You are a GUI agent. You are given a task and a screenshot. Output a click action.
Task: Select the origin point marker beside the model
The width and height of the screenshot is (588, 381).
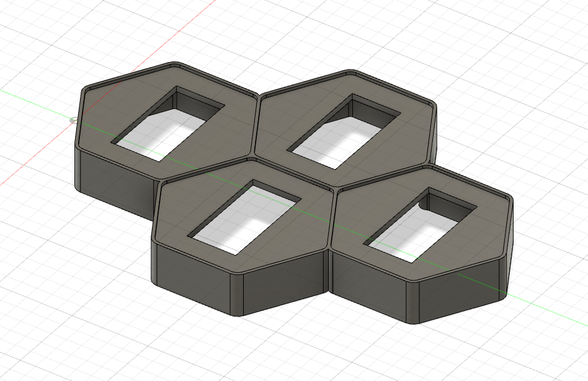click(x=73, y=120)
